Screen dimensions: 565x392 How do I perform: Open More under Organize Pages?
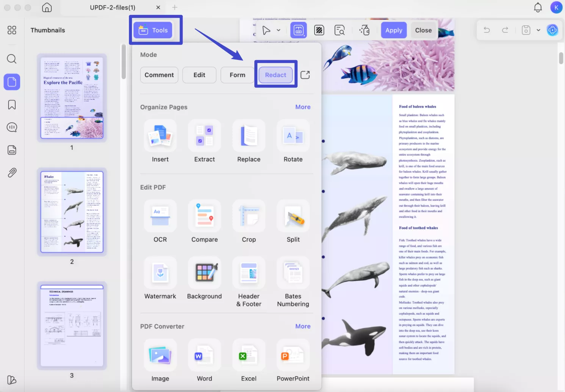(303, 107)
